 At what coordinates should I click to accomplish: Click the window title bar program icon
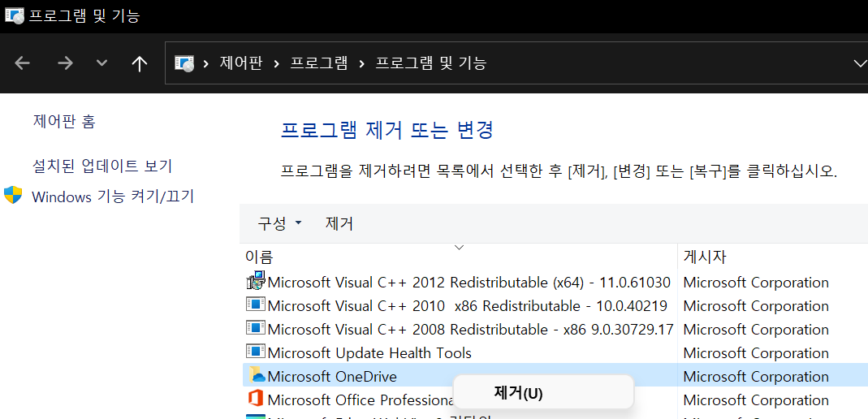point(15,15)
